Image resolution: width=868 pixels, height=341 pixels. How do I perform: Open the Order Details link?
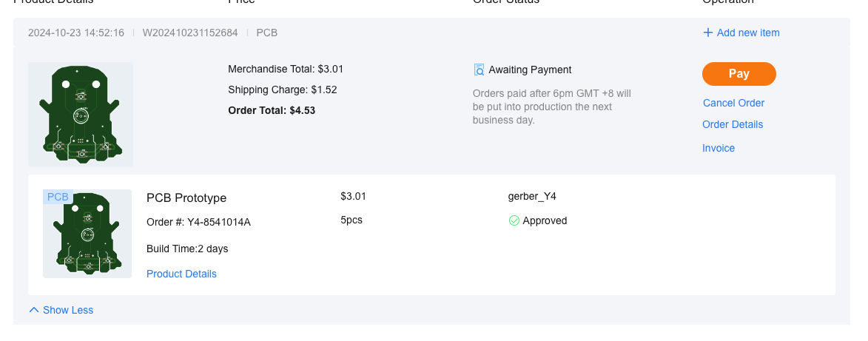coord(733,124)
